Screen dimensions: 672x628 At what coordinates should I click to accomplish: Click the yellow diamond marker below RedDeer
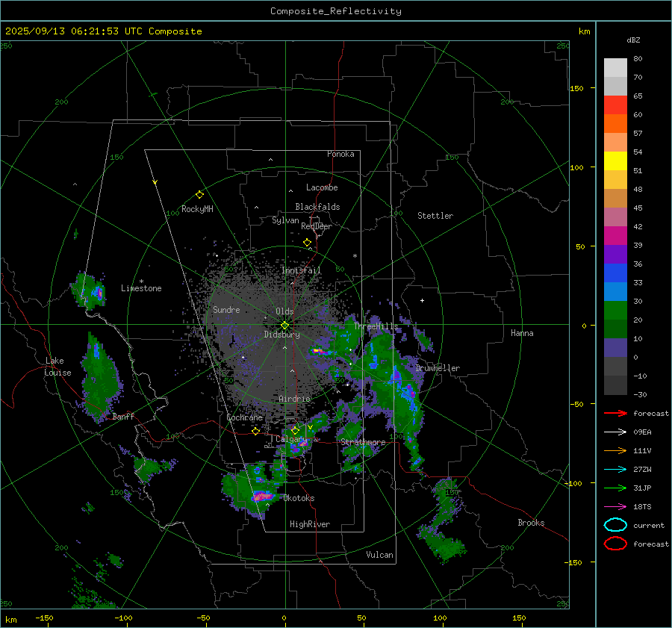pos(307,243)
